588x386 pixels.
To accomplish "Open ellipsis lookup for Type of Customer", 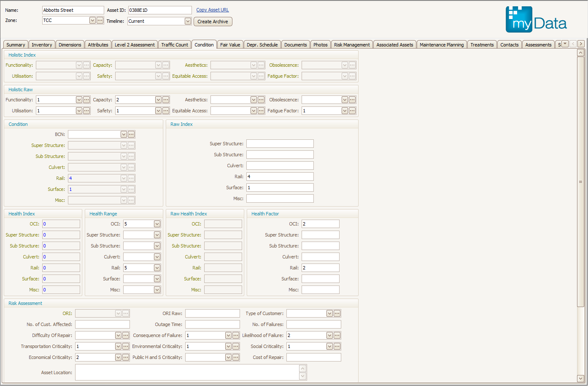I will tap(337, 313).
